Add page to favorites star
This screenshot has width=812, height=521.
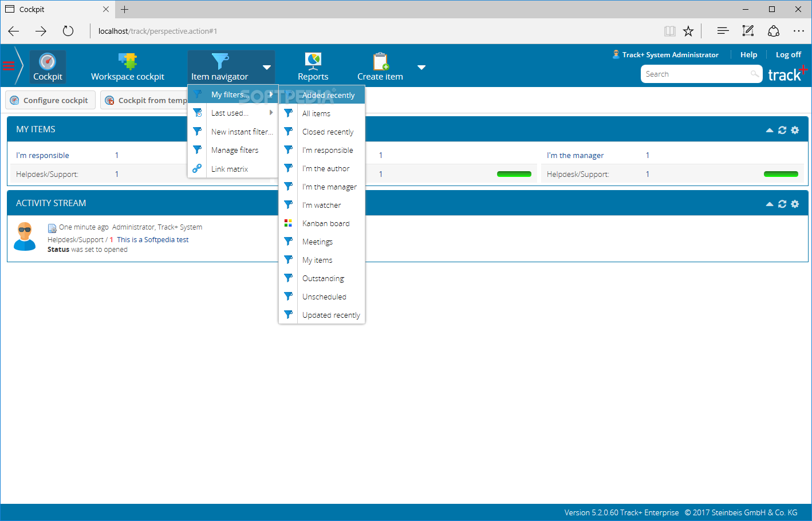688,31
